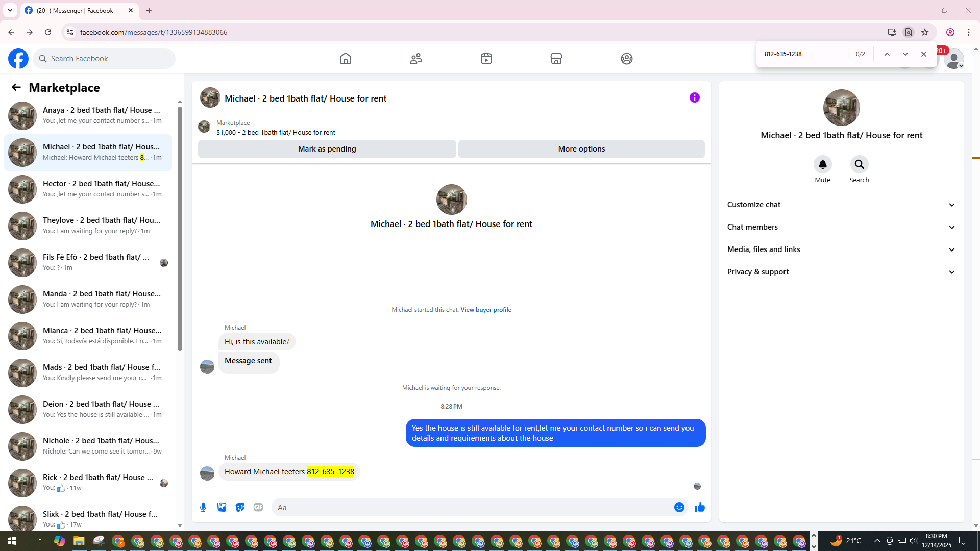Search within conversation using magnifier
The width and height of the screenshot is (980, 551).
coord(859,164)
